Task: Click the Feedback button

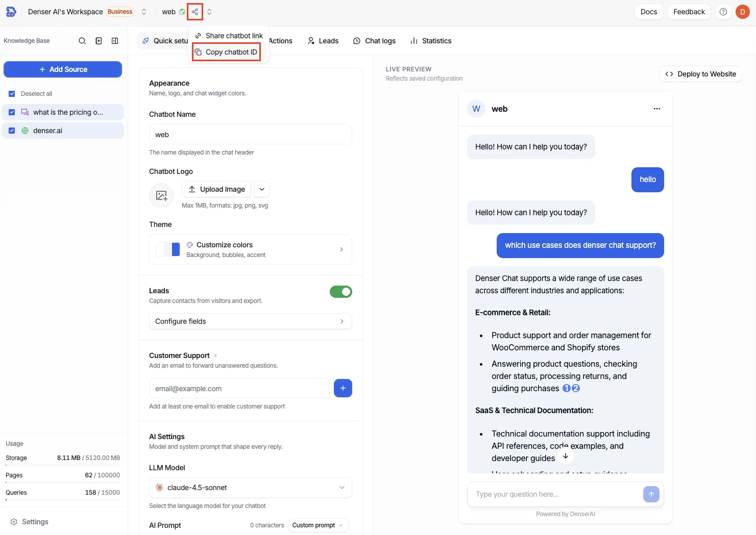Action: tap(689, 12)
